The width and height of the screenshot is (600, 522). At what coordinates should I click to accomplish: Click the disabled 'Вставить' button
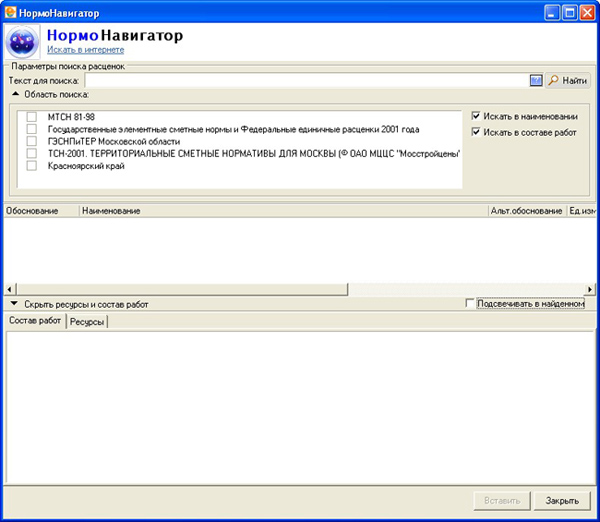(x=502, y=501)
